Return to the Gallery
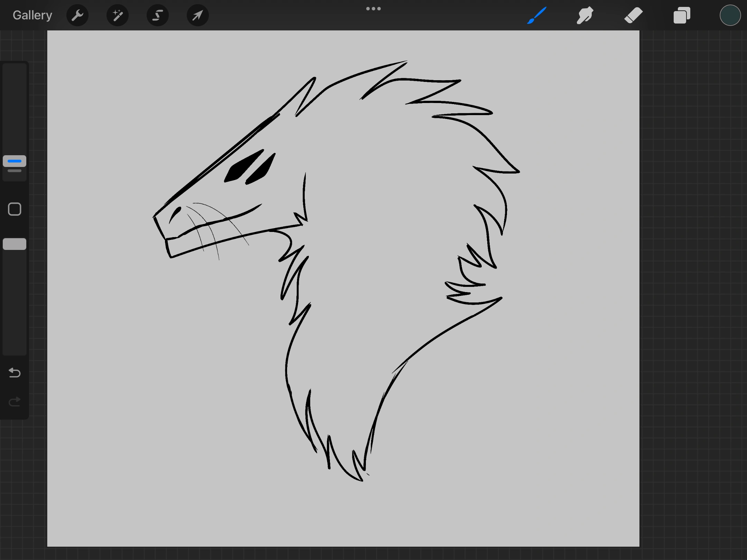This screenshot has width=747, height=560. click(32, 15)
